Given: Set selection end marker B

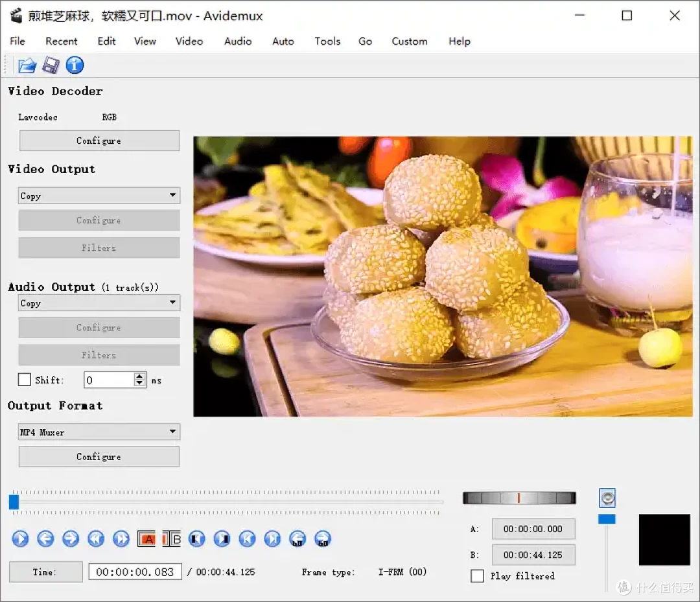Looking at the screenshot, I should [172, 539].
